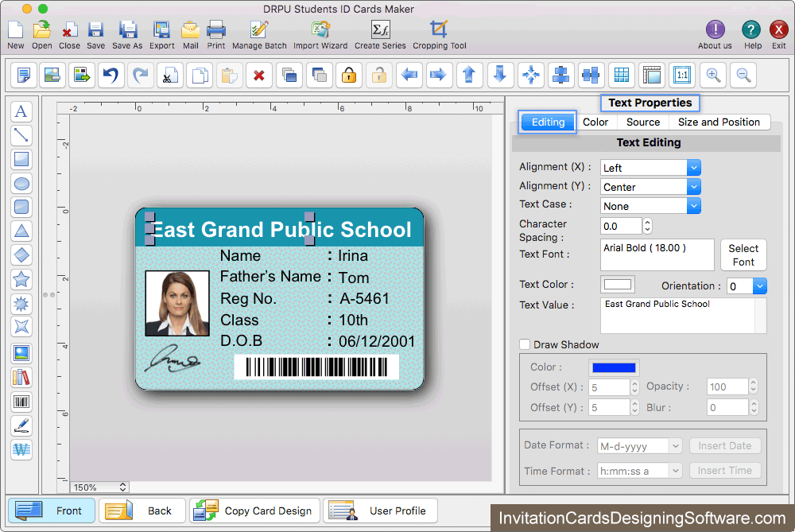Click the Text Value field
Image resolution: width=795 pixels, height=532 pixels.
[683, 315]
